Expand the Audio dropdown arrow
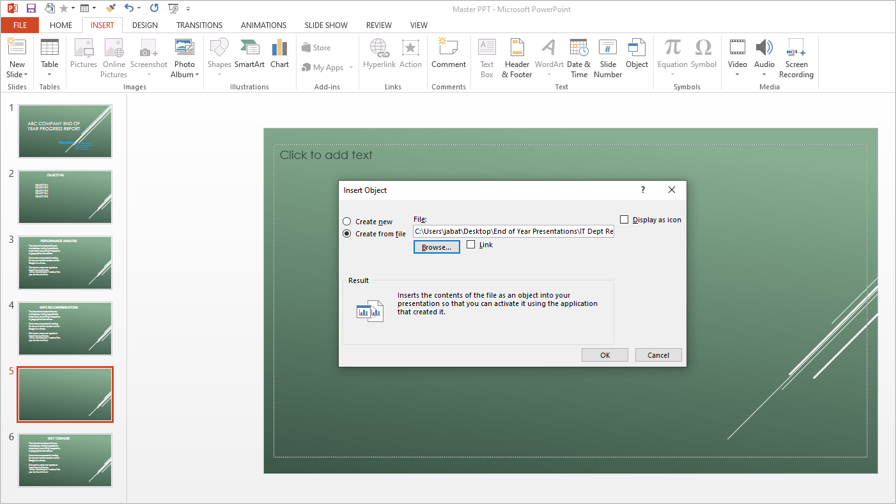This screenshot has height=504, width=896. [764, 74]
